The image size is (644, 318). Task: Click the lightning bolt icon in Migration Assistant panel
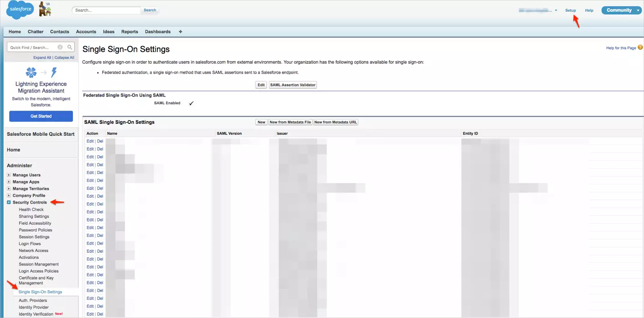click(x=54, y=72)
